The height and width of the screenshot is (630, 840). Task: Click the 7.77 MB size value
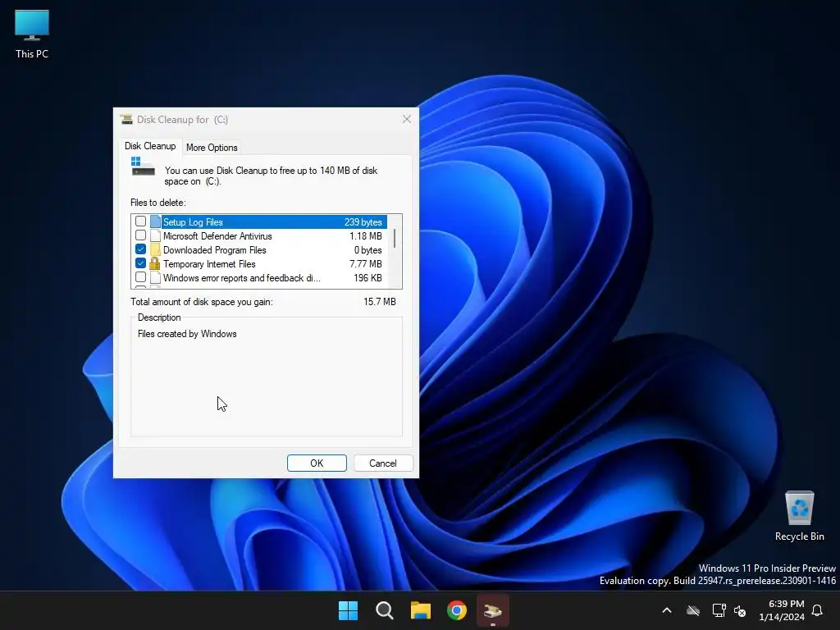[x=366, y=263]
